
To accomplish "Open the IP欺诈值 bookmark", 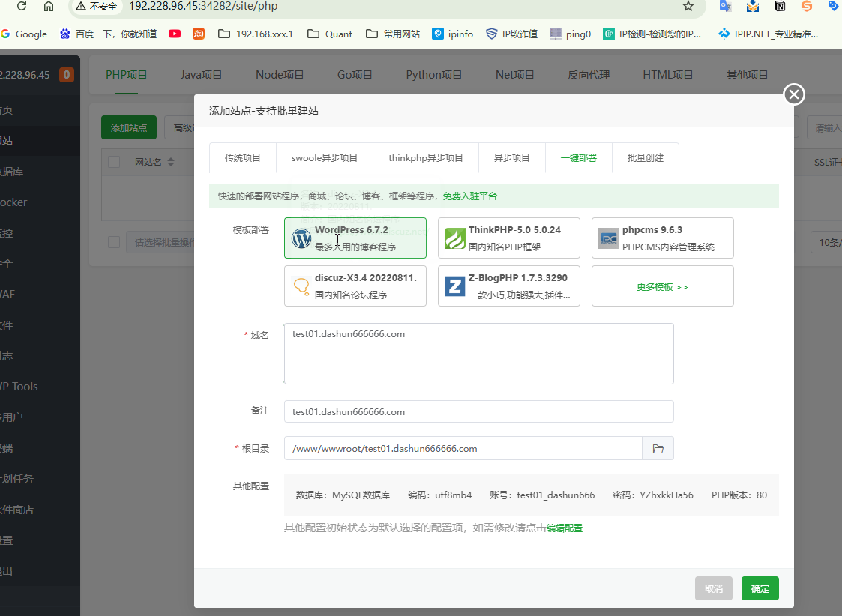I will (512, 34).
